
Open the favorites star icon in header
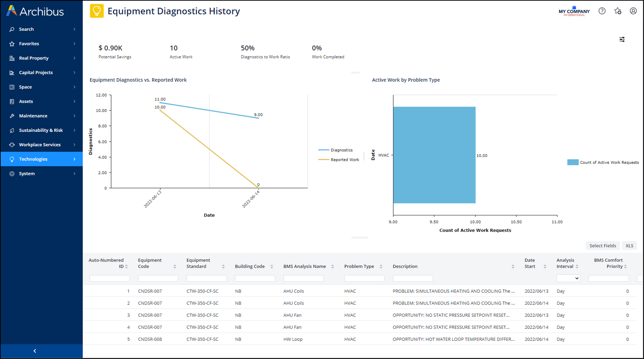pyautogui.click(x=618, y=11)
